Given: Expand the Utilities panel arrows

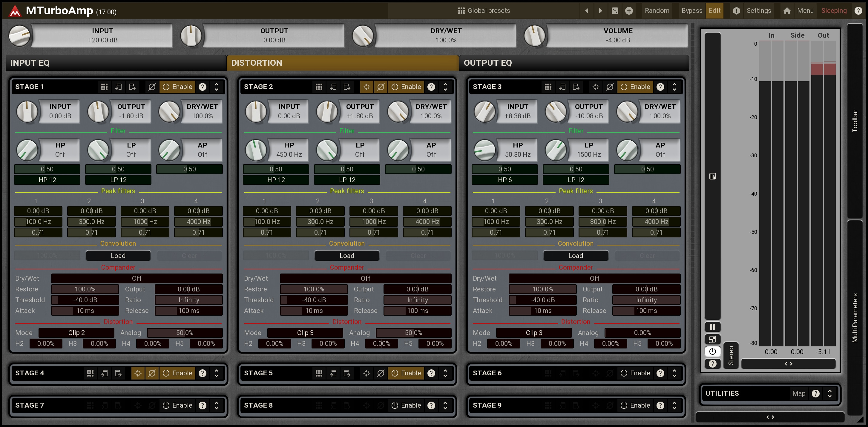Looking at the screenshot, I should pos(829,393).
